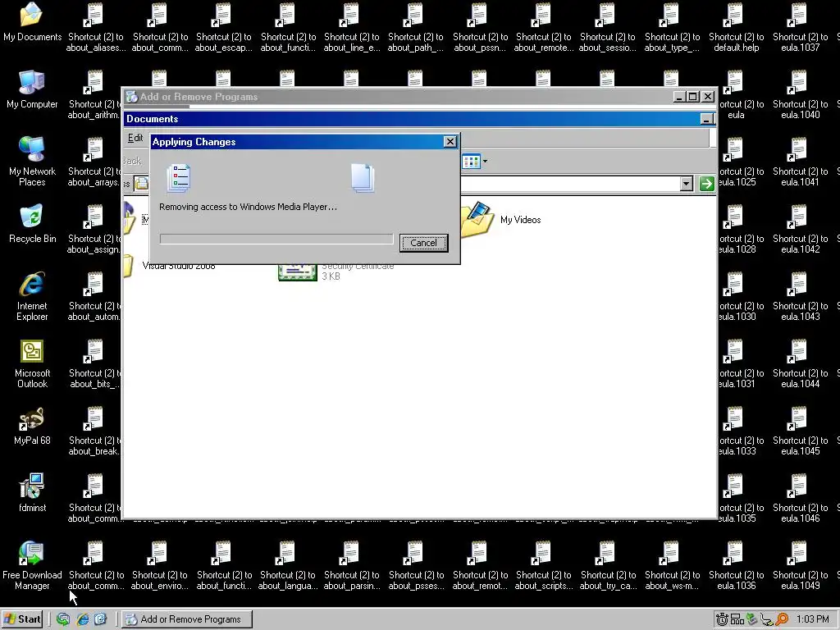Select My Computer desktop icon
The image size is (840, 630).
pos(32,89)
